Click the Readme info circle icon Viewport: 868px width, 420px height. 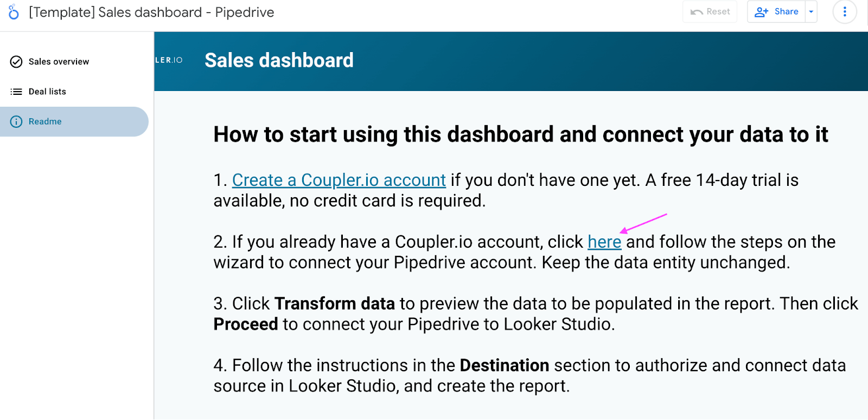pos(16,121)
